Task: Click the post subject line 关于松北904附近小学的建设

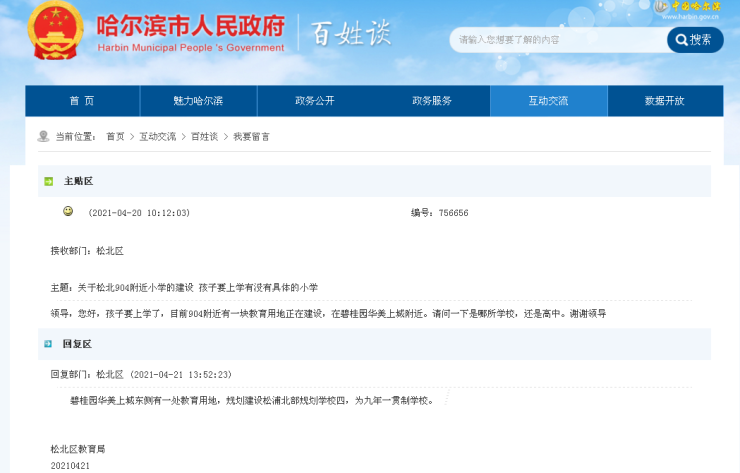Action: point(184,287)
